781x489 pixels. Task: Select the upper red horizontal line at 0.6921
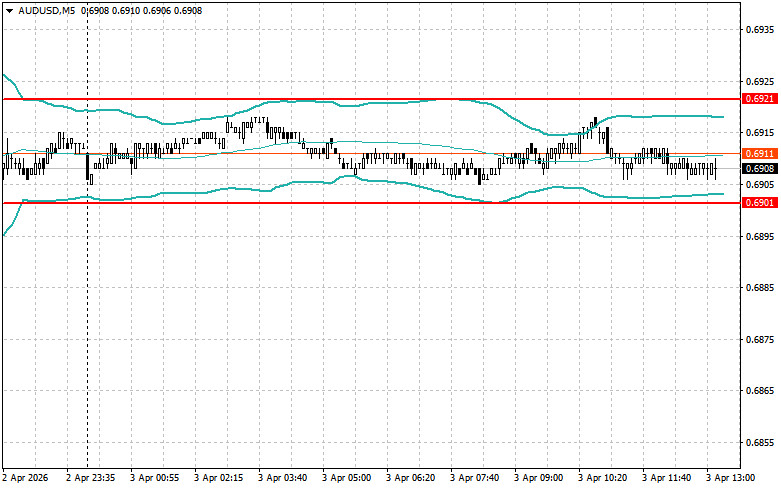point(372,99)
